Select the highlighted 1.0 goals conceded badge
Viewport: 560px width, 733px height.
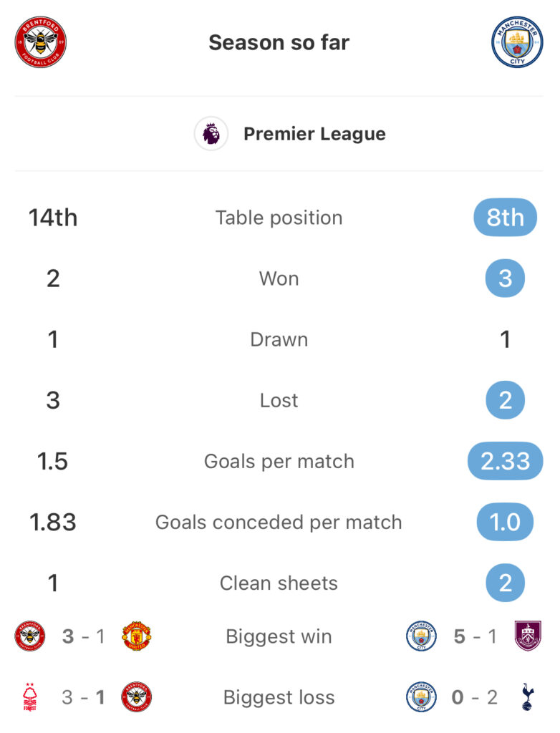[x=505, y=522]
